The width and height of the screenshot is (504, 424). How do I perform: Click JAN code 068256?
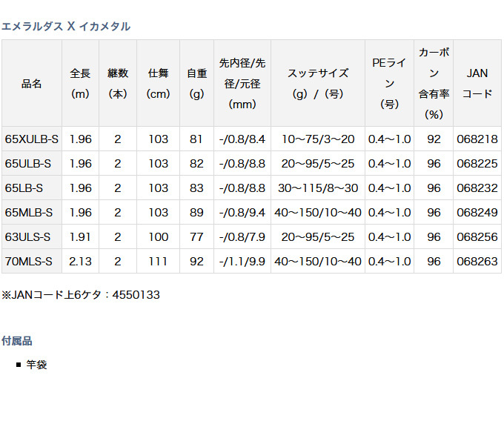coord(477,237)
